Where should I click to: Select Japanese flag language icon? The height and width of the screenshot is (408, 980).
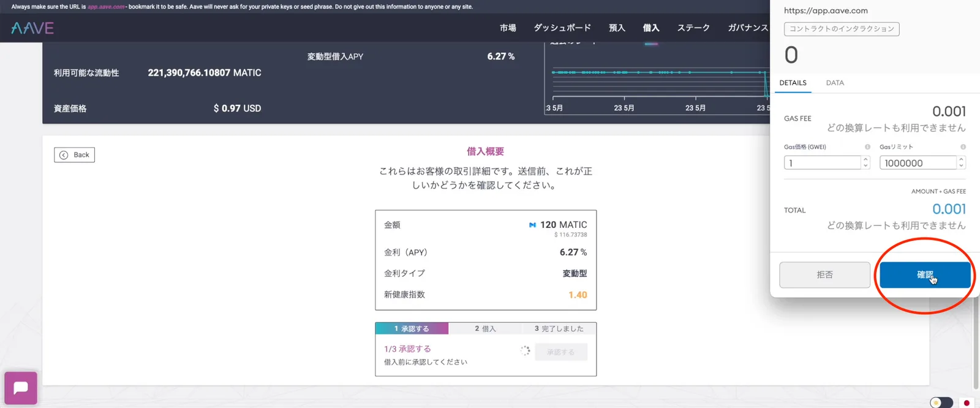tap(967, 402)
